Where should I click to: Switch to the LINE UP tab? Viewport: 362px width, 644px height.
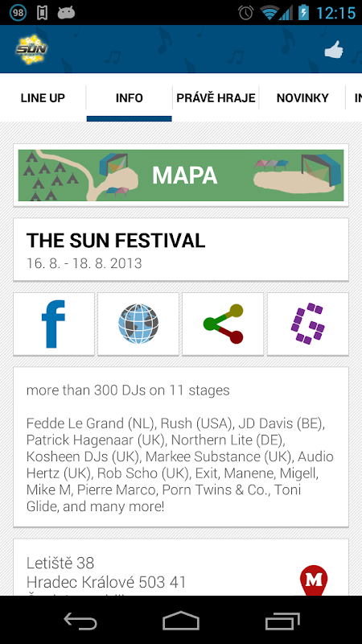click(x=43, y=98)
